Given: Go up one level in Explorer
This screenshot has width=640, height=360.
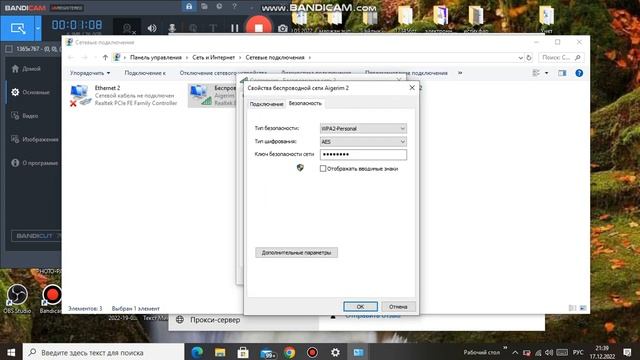Looking at the screenshot, I should click(105, 58).
